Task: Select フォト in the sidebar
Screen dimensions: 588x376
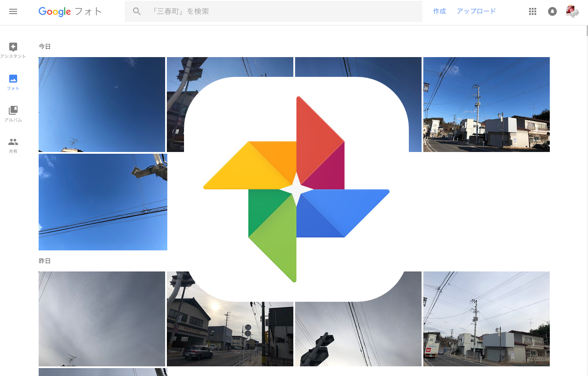Action: click(13, 82)
